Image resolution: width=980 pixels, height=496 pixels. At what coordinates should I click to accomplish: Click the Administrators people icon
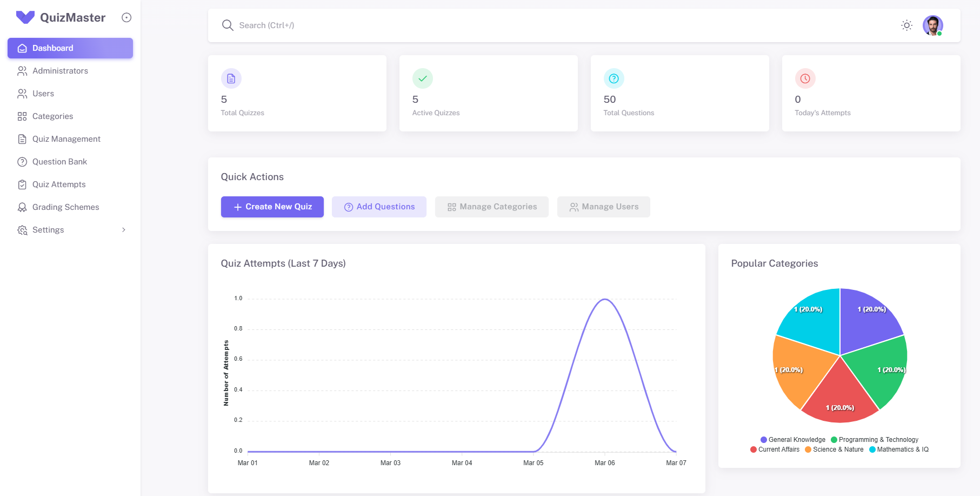22,71
